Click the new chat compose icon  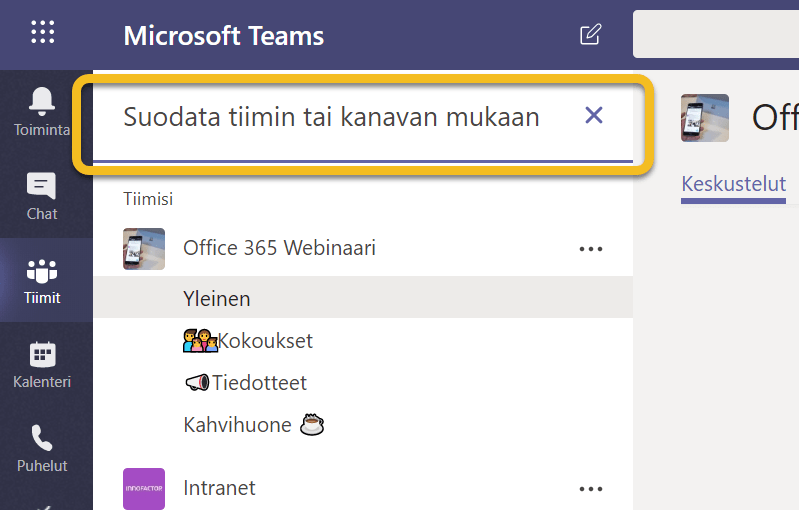(591, 36)
